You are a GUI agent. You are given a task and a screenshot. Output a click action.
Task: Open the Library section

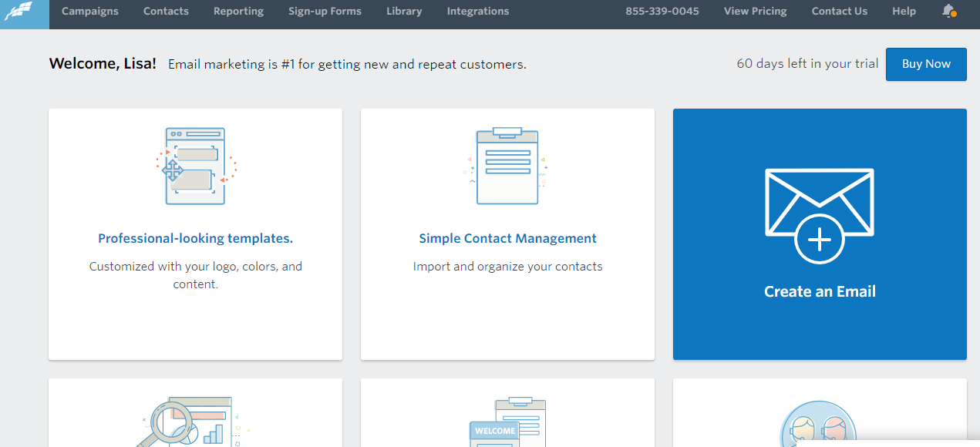[x=404, y=11]
